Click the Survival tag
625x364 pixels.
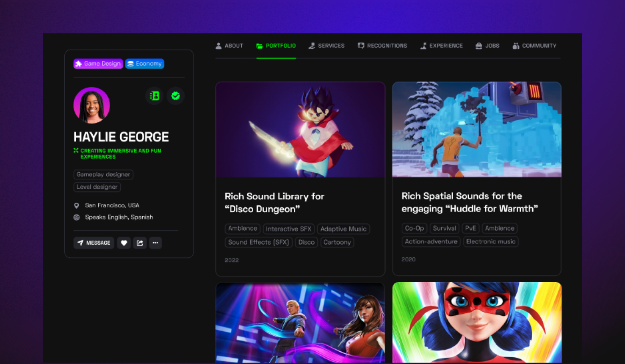point(445,228)
